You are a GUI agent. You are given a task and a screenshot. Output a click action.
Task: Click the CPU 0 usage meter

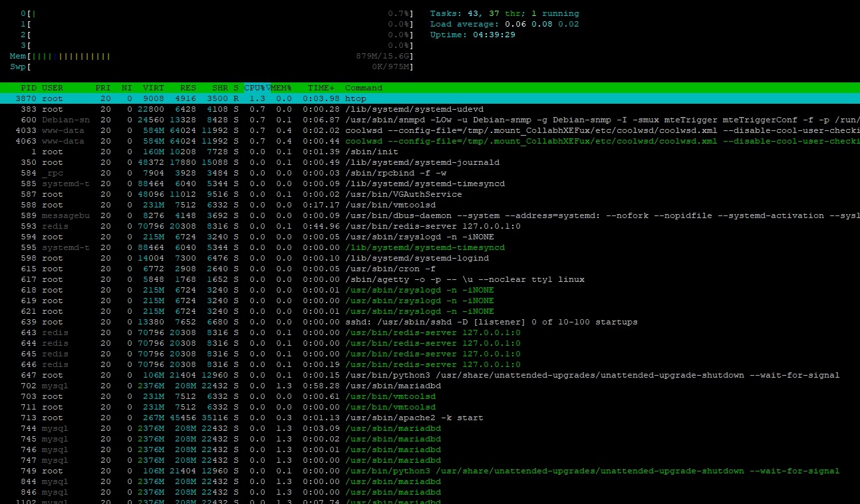(217, 13)
